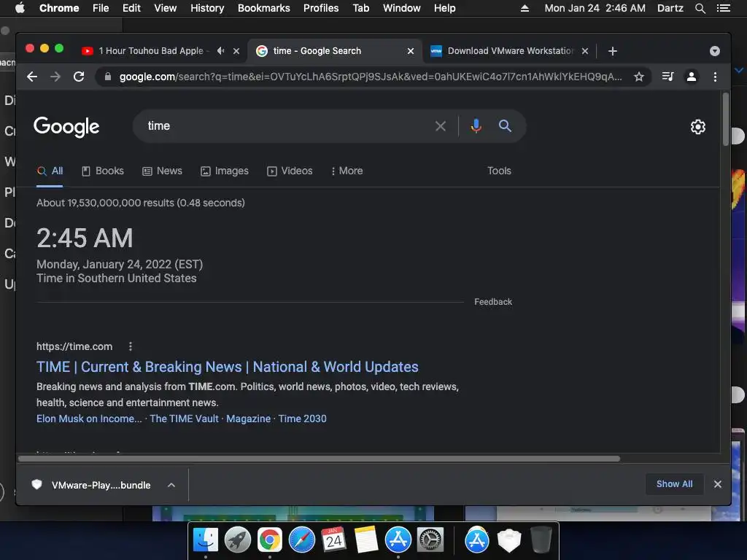The height and width of the screenshot is (560, 747).
Task: Open Elon Musk on Income sitelink
Action: [x=89, y=419]
